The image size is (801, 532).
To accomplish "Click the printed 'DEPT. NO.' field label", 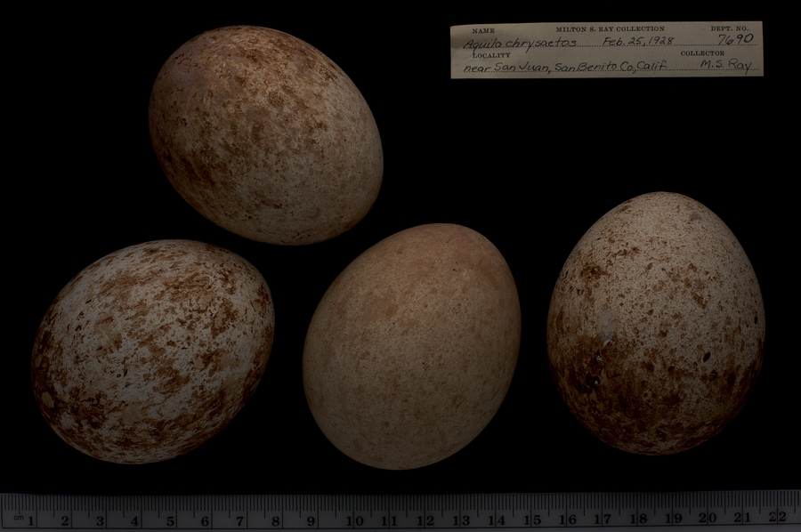I will (x=730, y=28).
